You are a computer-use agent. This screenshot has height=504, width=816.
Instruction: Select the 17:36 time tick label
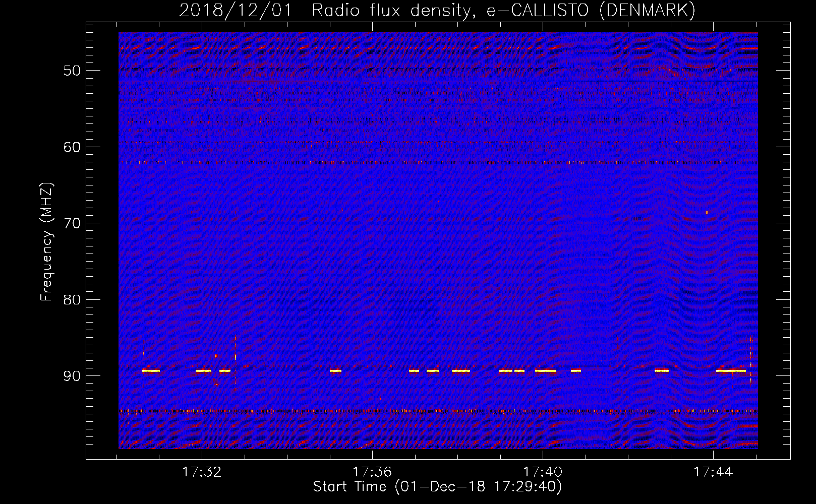click(372, 472)
